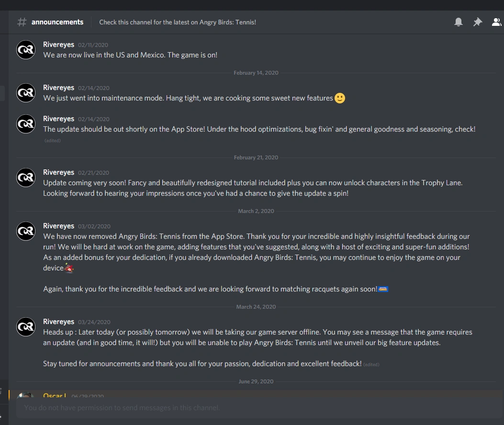Click Oscar J's avatar at the bottom
The height and width of the screenshot is (425, 504).
coord(25,396)
